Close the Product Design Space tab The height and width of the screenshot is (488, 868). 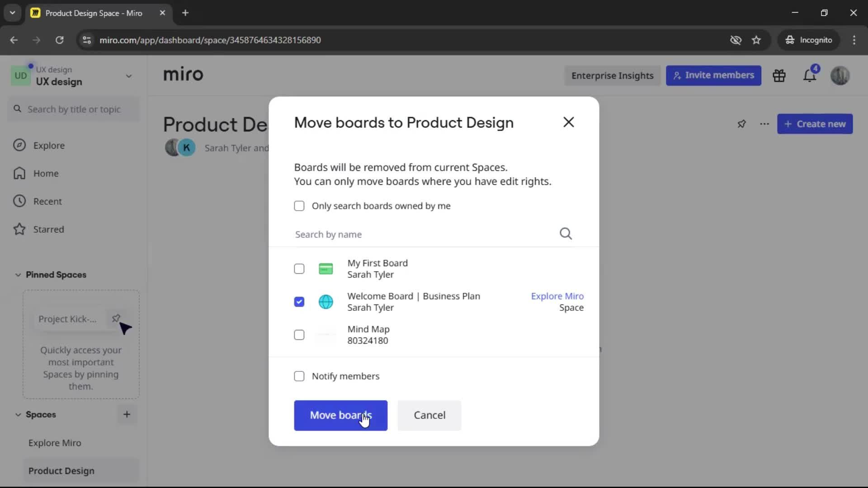[162, 13]
